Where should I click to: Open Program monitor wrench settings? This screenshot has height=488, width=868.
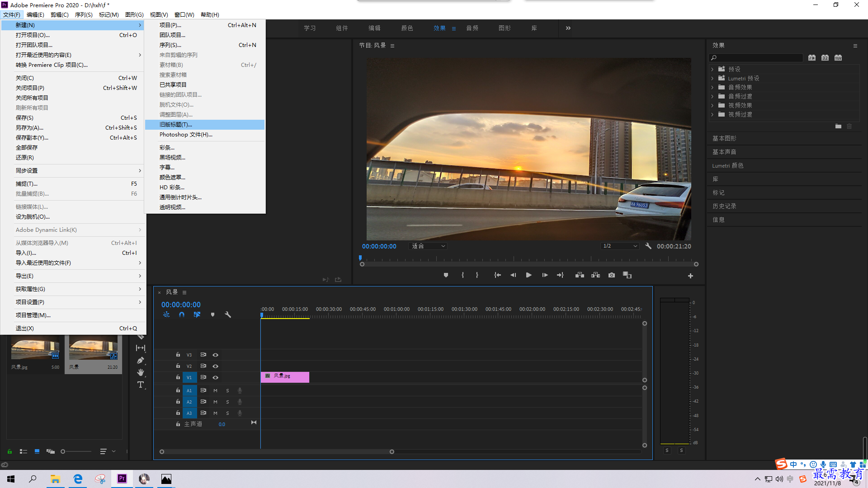(x=648, y=246)
